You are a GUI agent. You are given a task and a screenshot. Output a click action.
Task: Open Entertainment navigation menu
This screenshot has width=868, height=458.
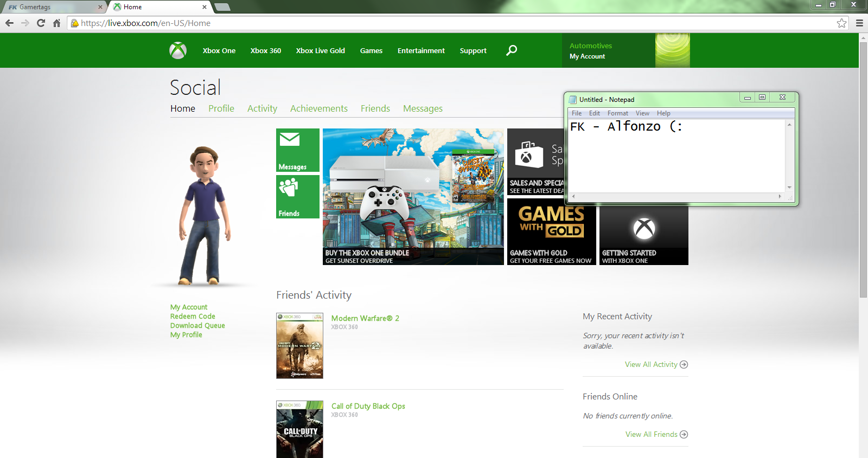421,50
